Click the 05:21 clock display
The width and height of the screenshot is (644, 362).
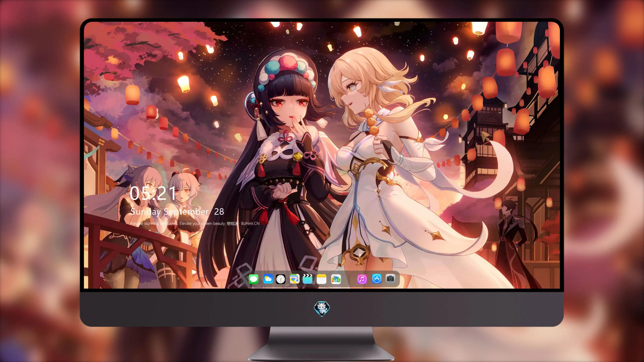coord(153,193)
